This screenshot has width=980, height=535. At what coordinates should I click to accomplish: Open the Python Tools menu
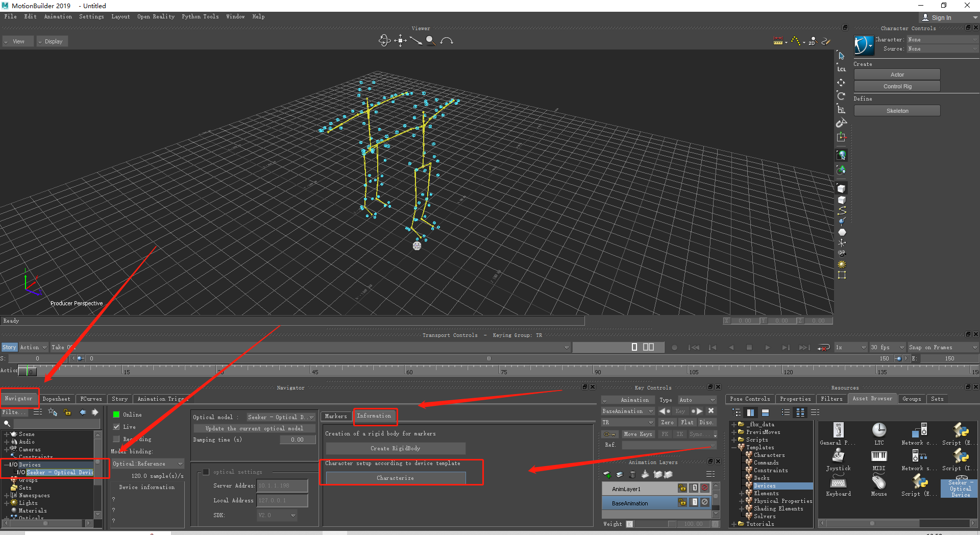click(200, 17)
